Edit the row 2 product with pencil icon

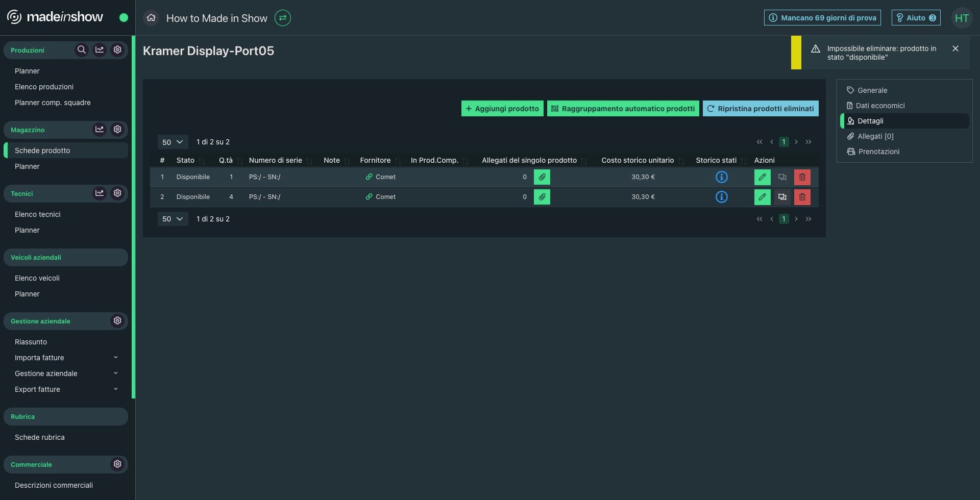tap(763, 197)
